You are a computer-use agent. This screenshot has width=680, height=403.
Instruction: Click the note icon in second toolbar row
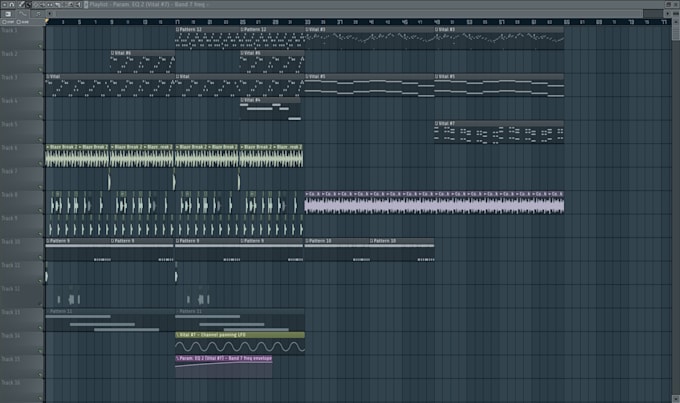[x=38, y=13]
